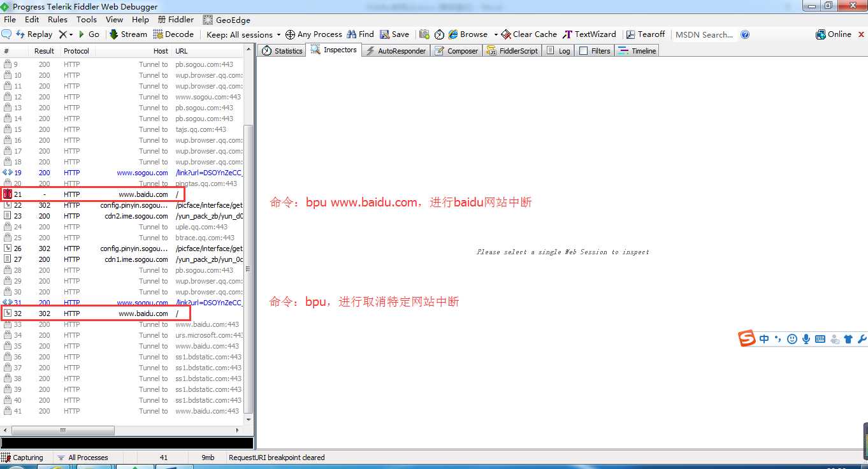Sort sessions by Result column header
The image size is (868, 469).
44,51
